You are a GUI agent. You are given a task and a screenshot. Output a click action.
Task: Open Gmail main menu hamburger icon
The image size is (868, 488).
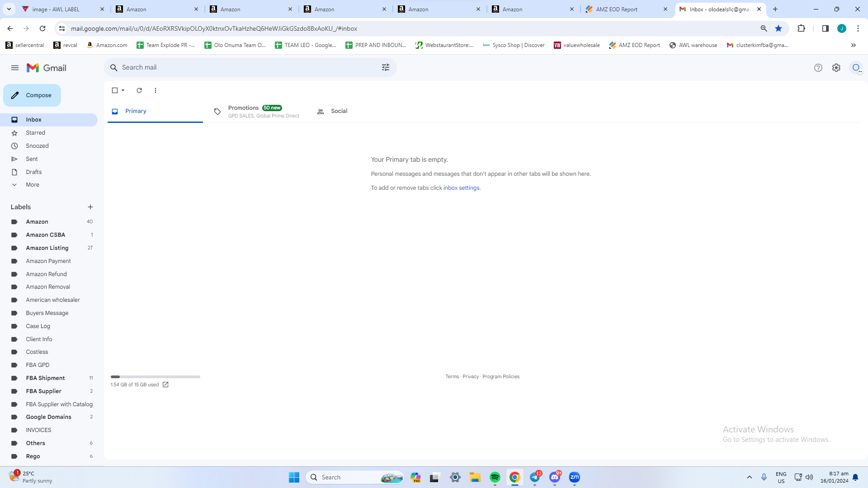(x=15, y=68)
